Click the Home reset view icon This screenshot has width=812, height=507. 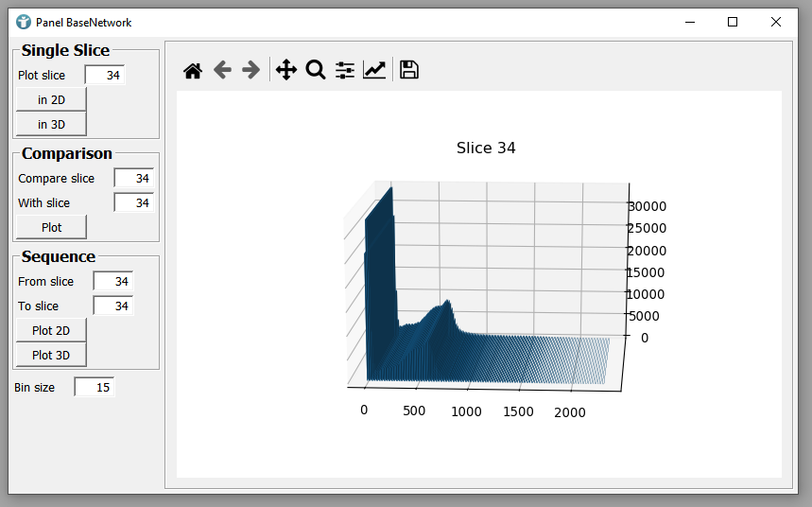pyautogui.click(x=193, y=70)
